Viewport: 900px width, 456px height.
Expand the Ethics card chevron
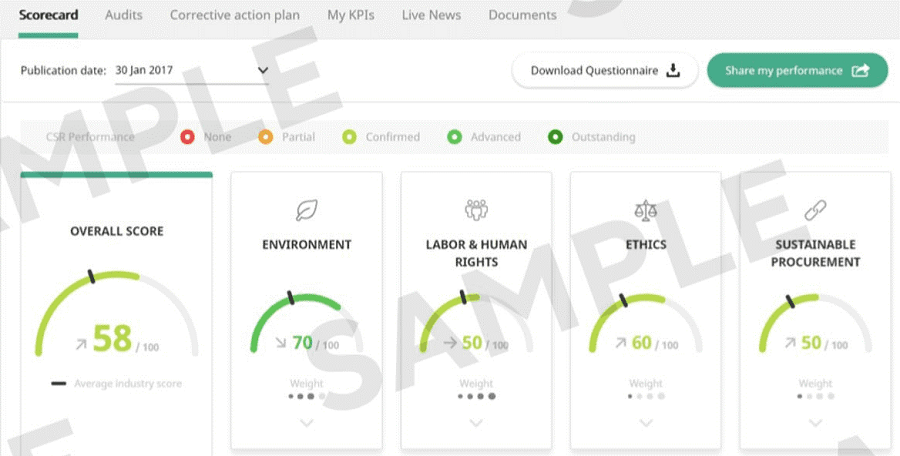(x=646, y=423)
